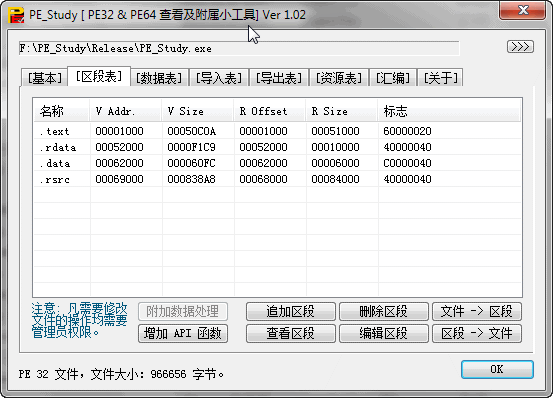Screen dimensions: 553x398
Task: Switch to the [导入表] tab
Action: tap(219, 78)
